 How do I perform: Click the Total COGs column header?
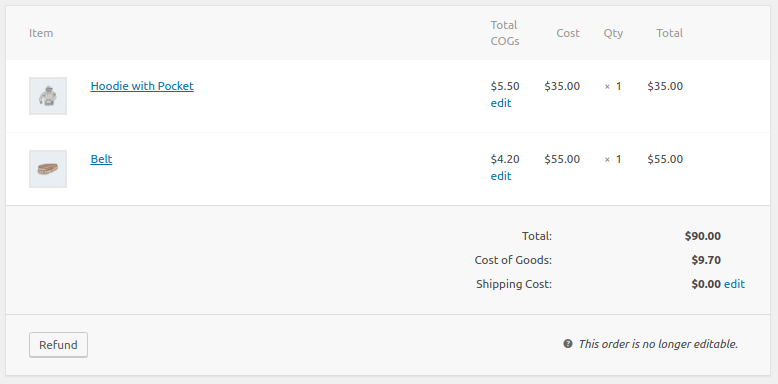click(x=505, y=33)
